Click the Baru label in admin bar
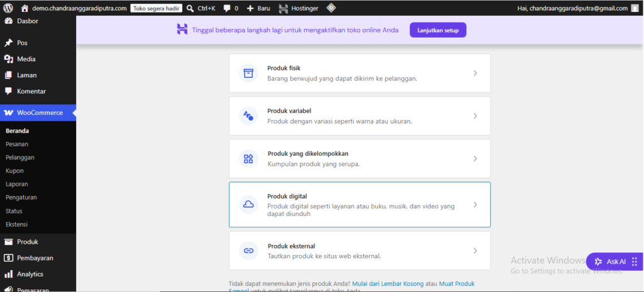This screenshot has width=644, height=292. pyautogui.click(x=264, y=8)
